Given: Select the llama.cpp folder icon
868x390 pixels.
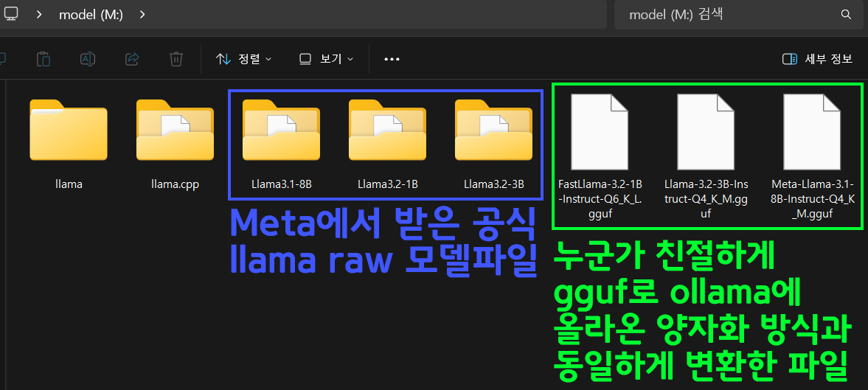Looking at the screenshot, I should (175, 130).
